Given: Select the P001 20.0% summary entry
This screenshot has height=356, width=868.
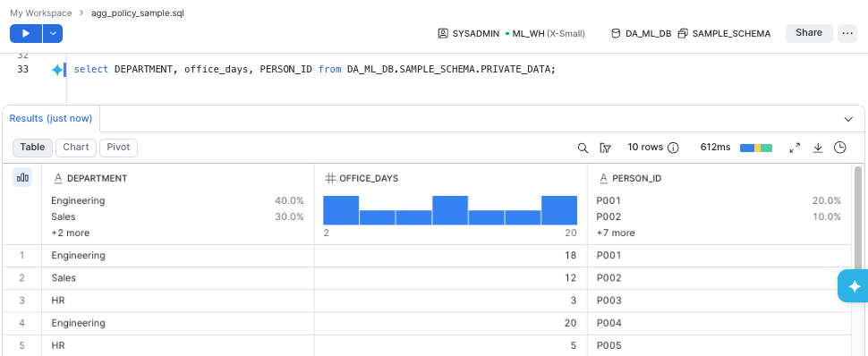Looking at the screenshot, I should click(x=719, y=200).
